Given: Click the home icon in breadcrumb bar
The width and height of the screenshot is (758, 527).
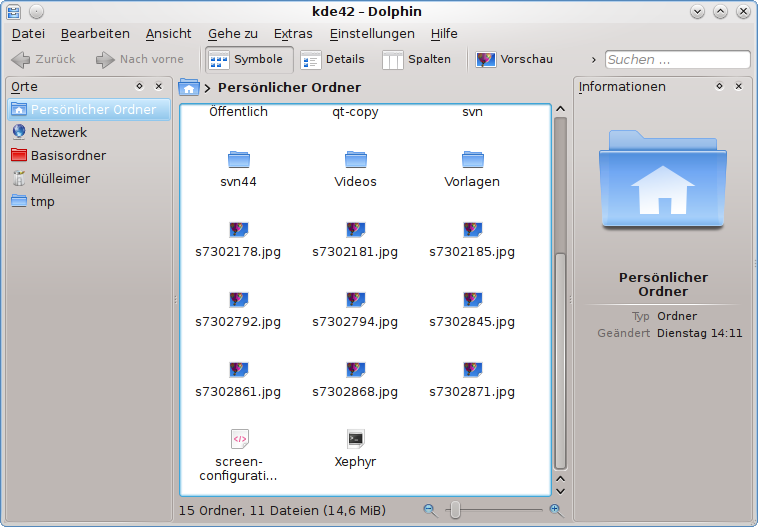Looking at the screenshot, I should pyautogui.click(x=188, y=88).
